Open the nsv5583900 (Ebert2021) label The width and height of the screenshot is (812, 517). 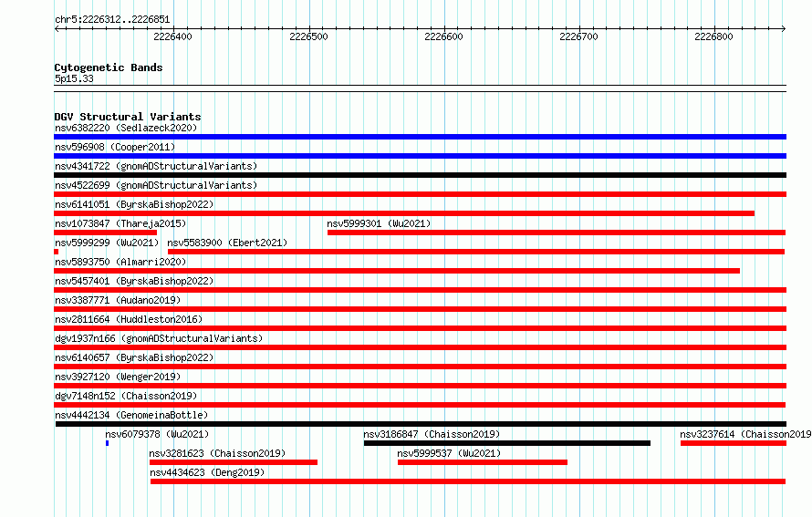click(227, 243)
